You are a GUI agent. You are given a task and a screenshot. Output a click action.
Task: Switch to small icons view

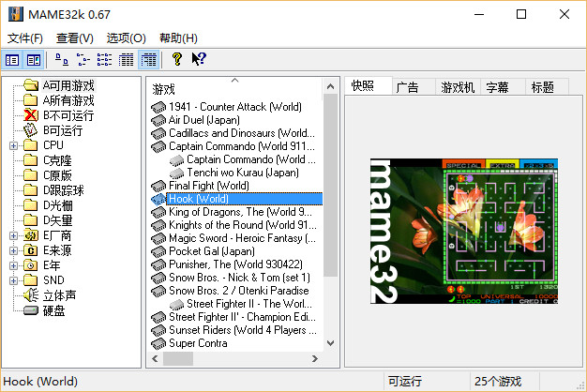[83, 60]
